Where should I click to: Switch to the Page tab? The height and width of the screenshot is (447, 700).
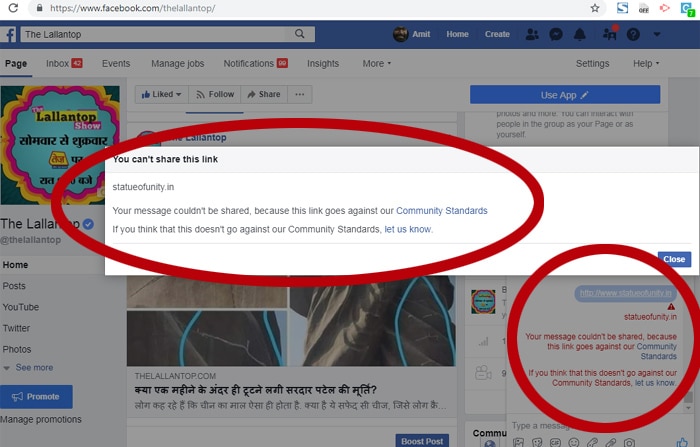(x=16, y=63)
